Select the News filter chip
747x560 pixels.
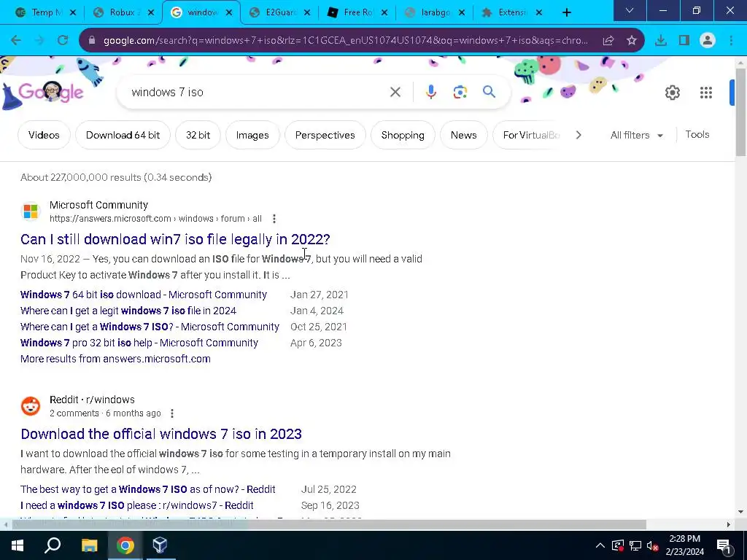463,135
